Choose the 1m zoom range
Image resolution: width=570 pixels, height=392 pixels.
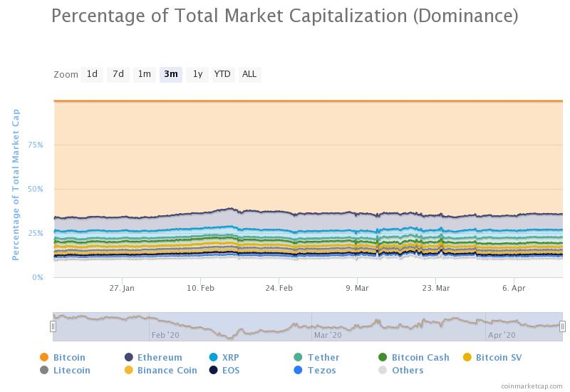click(145, 75)
